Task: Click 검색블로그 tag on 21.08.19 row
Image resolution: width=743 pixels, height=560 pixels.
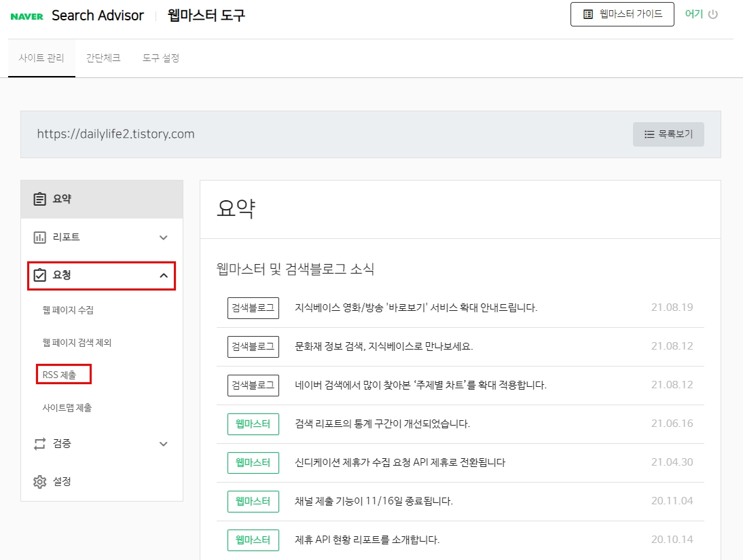Action: click(253, 308)
